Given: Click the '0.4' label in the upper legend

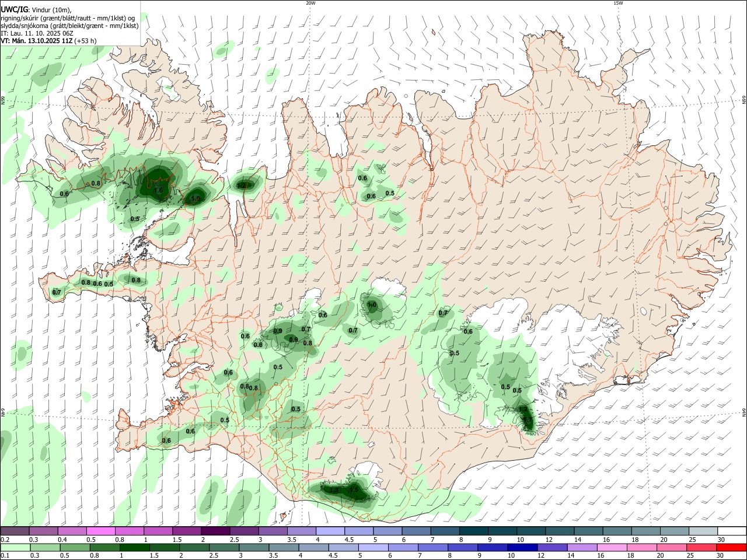Looking at the screenshot, I should [x=62, y=540].
